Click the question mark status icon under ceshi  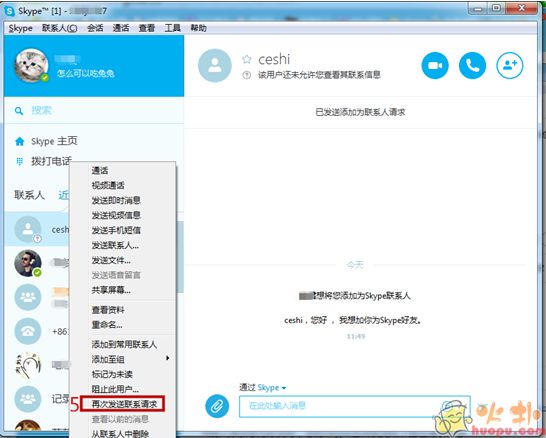pyautogui.click(x=247, y=75)
